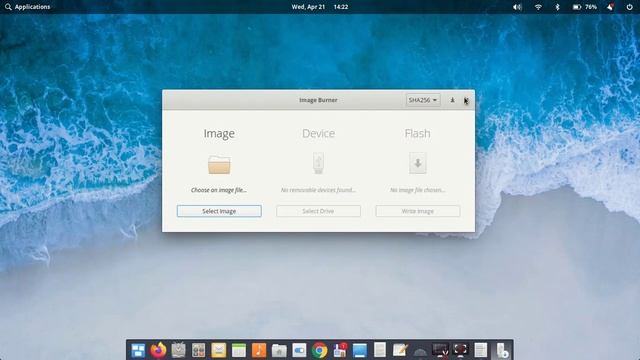Viewport: 640px width, 360px height.
Task: Click the 'Choose an image file...' text
Action: (x=219, y=190)
